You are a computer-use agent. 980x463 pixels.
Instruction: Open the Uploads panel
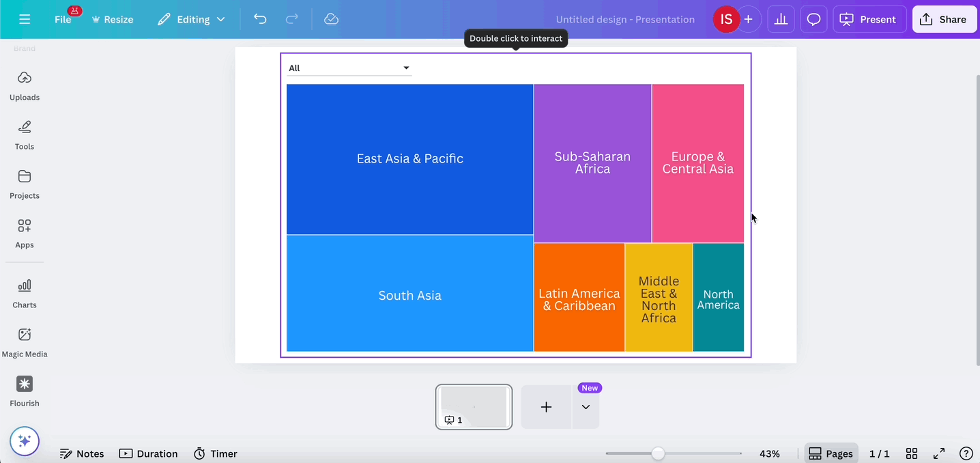point(25,85)
